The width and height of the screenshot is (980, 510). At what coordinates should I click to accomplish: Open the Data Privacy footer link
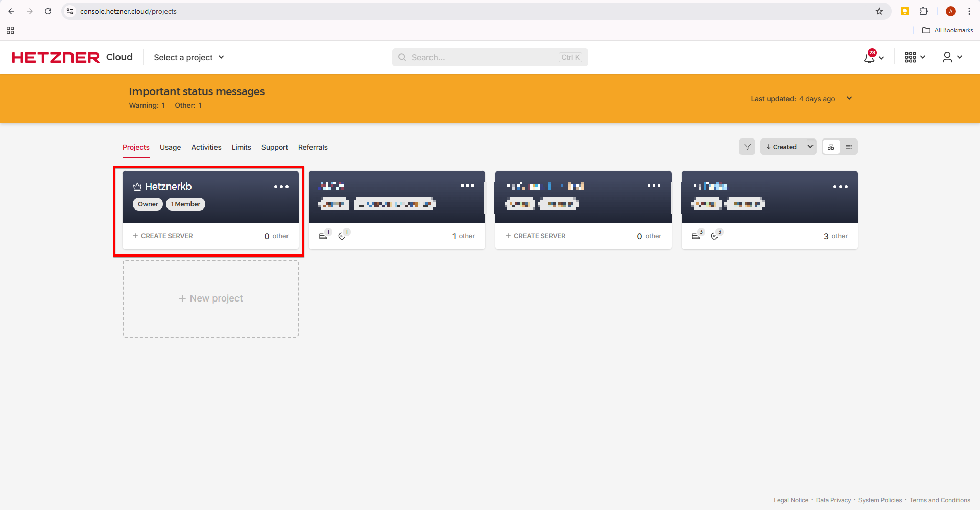click(x=833, y=500)
